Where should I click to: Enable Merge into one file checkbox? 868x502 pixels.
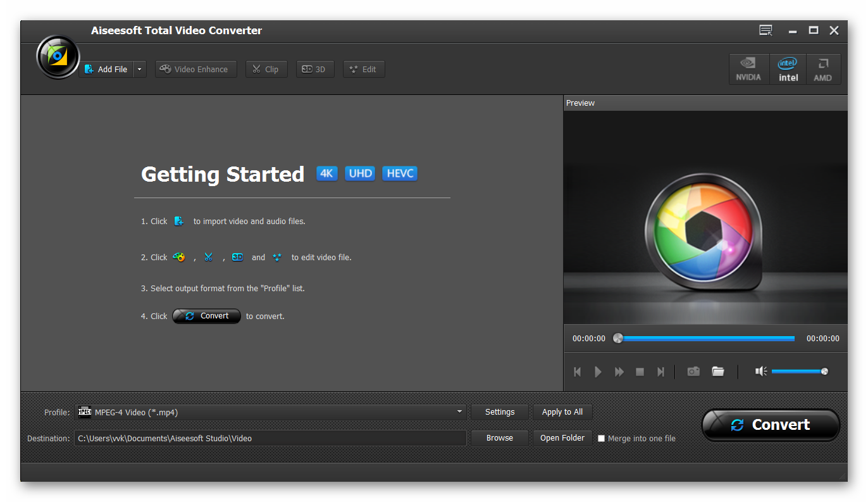[x=602, y=438]
